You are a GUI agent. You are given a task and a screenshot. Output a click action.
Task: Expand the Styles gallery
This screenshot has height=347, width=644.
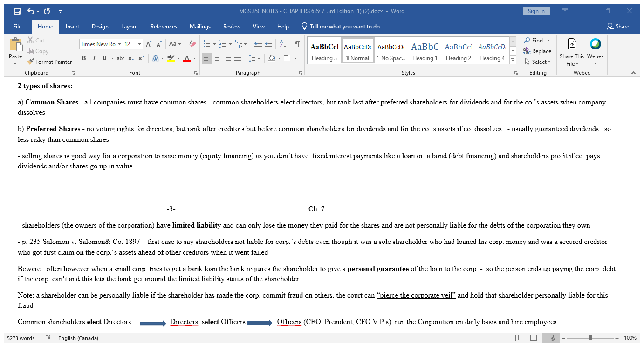pyautogui.click(x=512, y=60)
